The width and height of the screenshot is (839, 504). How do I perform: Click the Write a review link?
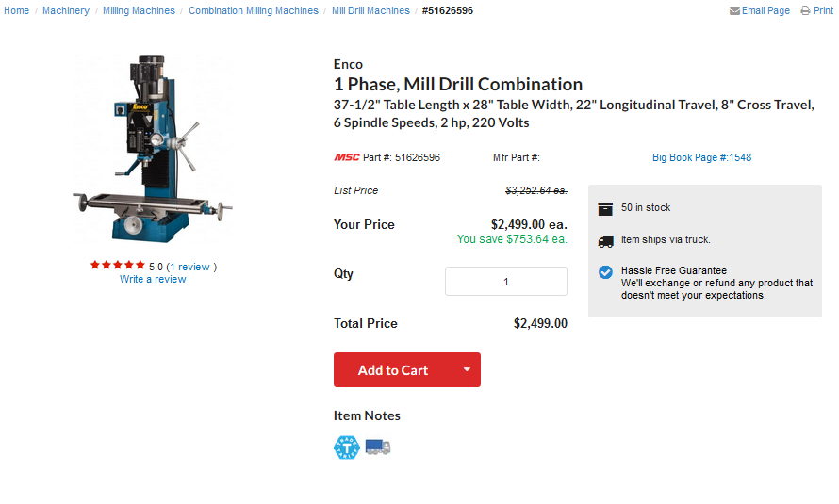[x=153, y=279]
